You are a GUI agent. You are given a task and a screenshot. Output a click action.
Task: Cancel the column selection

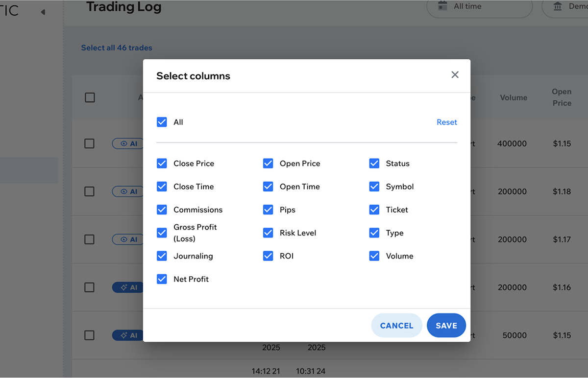click(x=396, y=325)
